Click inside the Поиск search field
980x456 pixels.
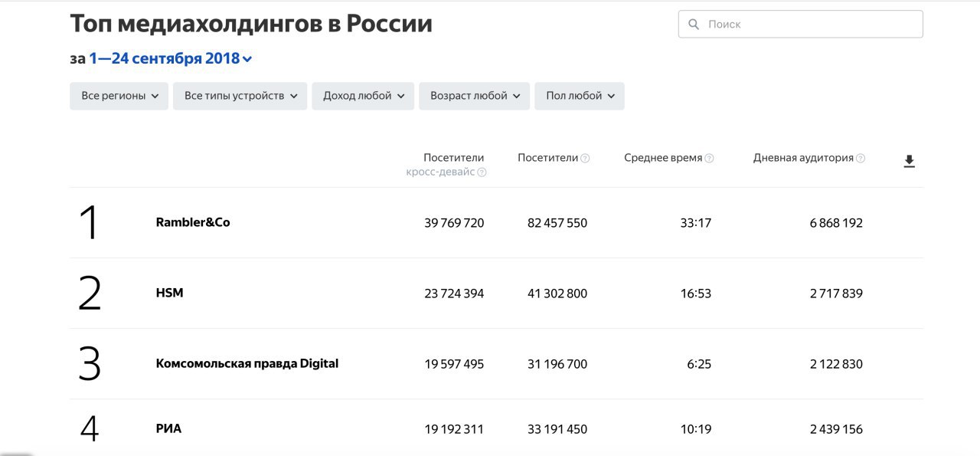[766, 24]
